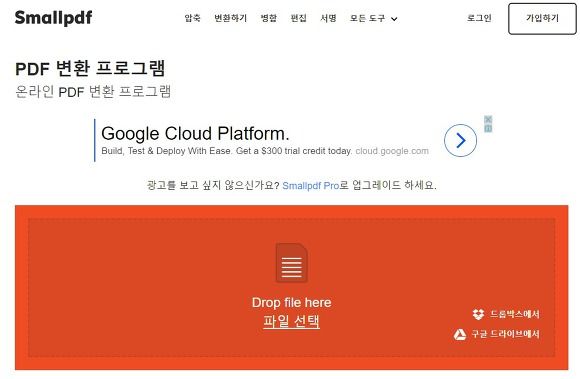Follow the Smallpdf Pro upgrade link

tap(311, 185)
